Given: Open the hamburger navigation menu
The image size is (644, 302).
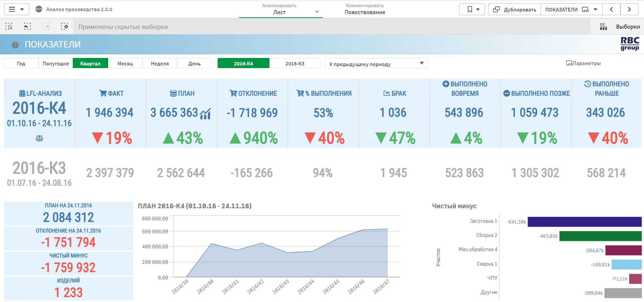Looking at the screenshot, I should (12, 9).
